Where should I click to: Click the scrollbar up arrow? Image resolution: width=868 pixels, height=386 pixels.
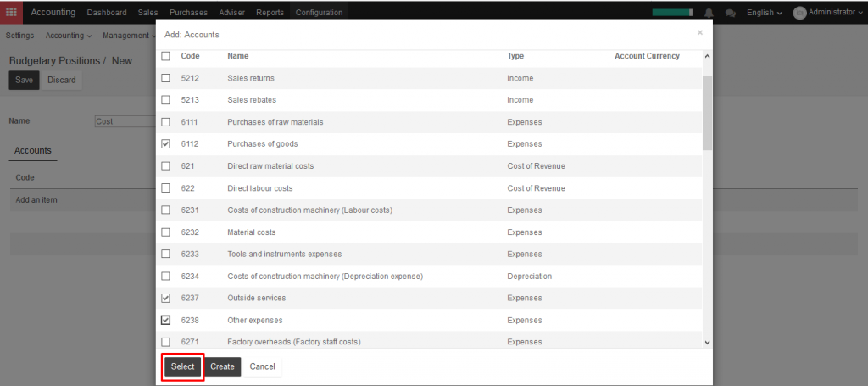pyautogui.click(x=707, y=56)
